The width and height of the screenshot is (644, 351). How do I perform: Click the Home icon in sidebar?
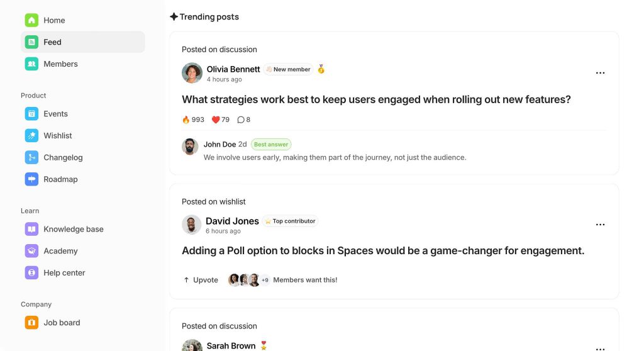coord(31,20)
